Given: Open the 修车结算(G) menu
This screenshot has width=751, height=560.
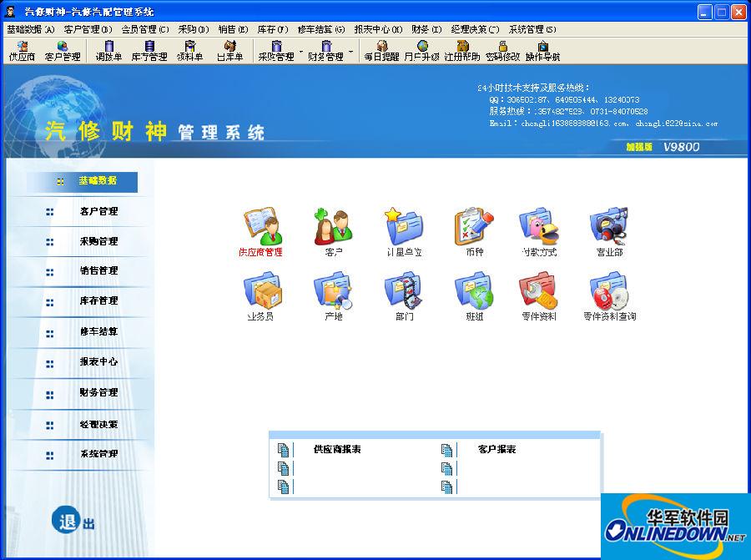Looking at the screenshot, I should tap(321, 29).
